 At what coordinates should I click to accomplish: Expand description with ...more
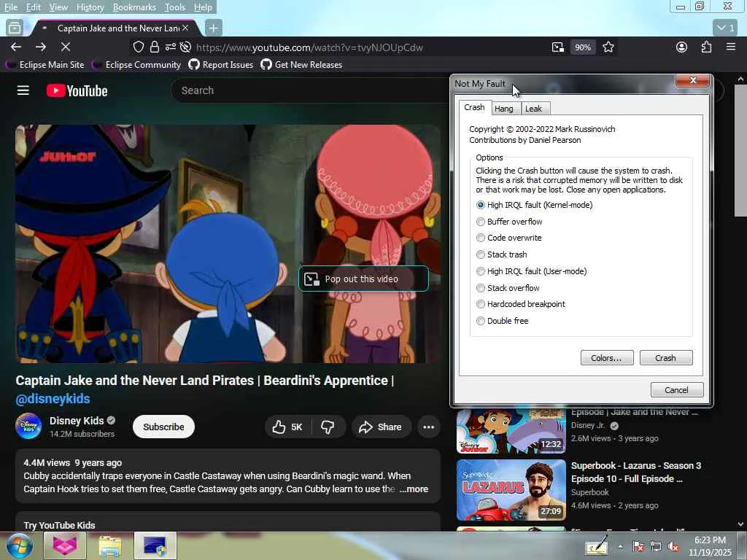(414, 489)
